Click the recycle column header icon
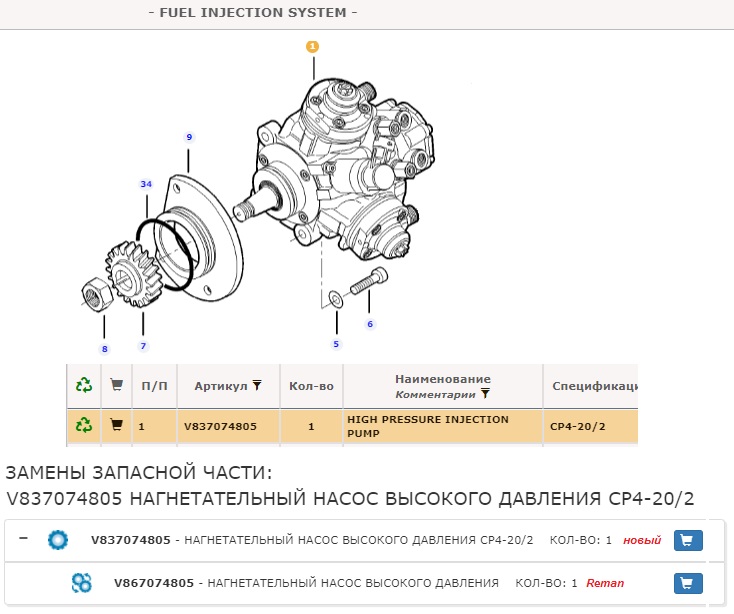The image size is (734, 614). [84, 385]
